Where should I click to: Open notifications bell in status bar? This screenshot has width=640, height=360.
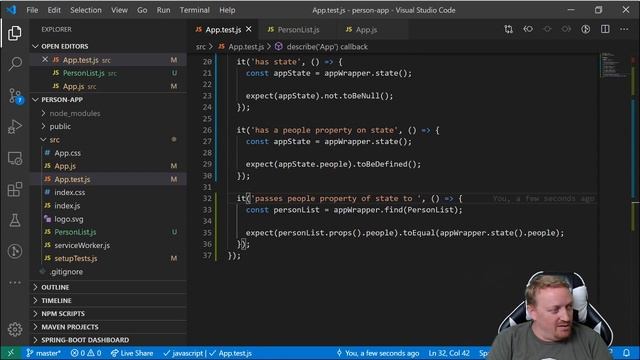(x=626, y=353)
